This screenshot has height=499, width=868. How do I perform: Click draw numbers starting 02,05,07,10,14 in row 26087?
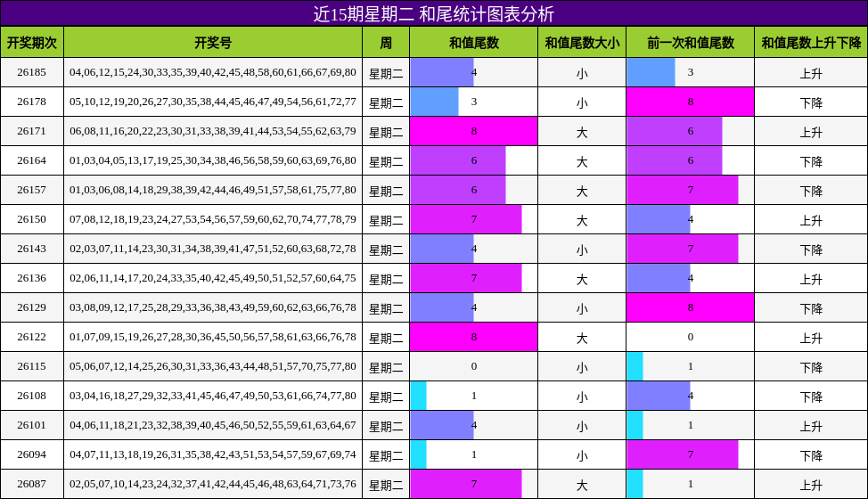[x=213, y=484]
